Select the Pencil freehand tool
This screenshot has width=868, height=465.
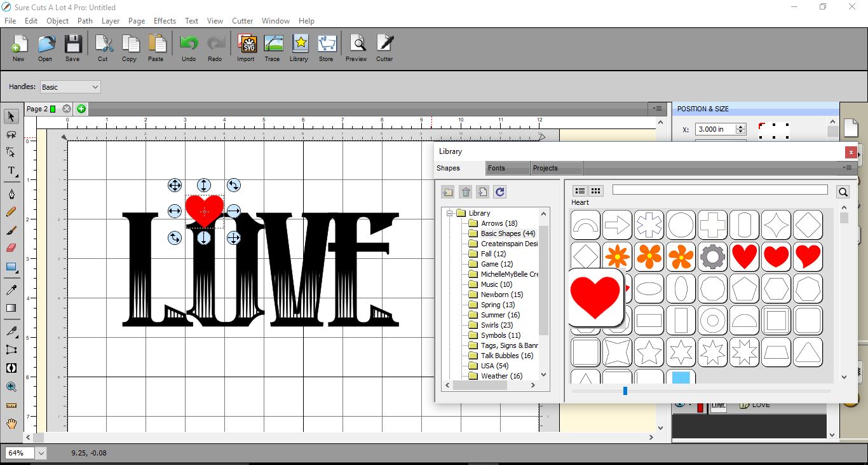11,212
